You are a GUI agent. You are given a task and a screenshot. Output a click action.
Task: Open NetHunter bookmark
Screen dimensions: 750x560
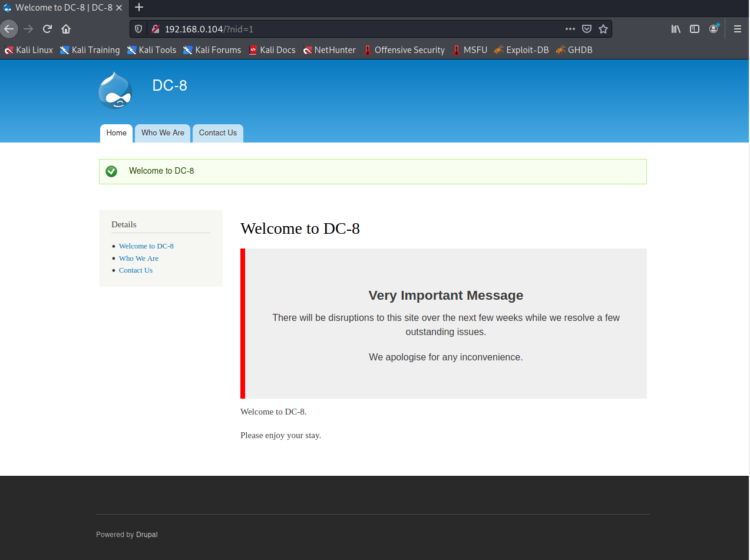329,50
